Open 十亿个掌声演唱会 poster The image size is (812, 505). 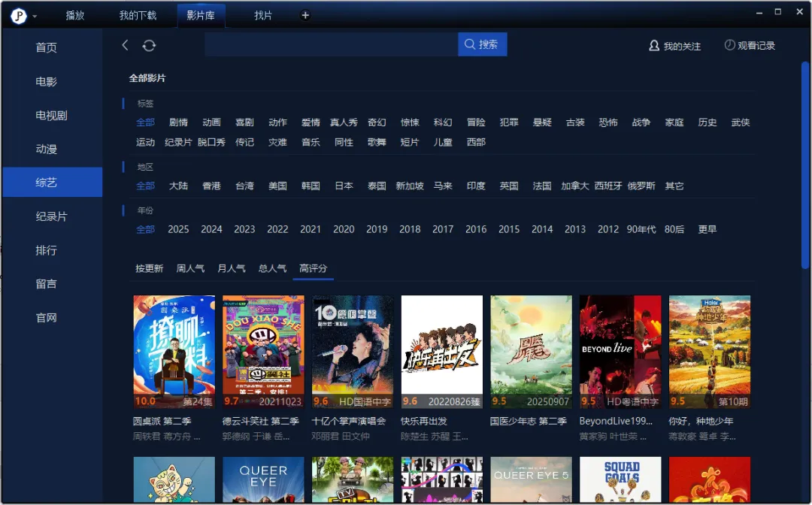click(x=353, y=352)
